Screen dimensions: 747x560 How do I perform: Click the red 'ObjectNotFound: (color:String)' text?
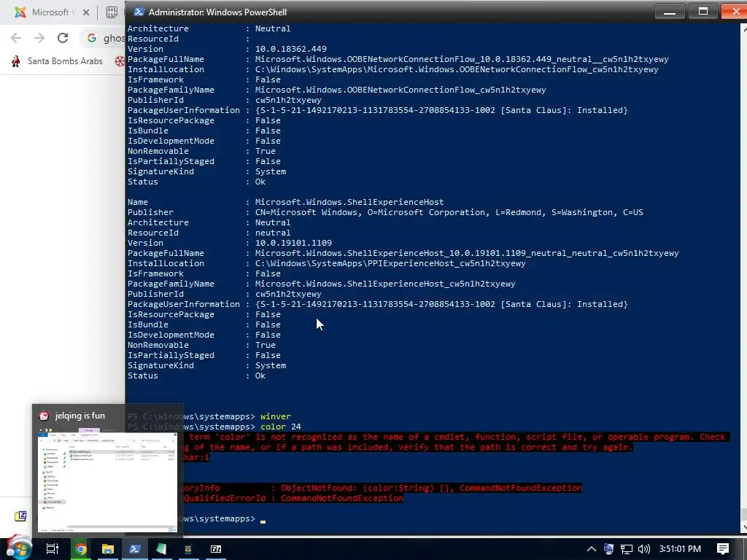[x=357, y=488]
